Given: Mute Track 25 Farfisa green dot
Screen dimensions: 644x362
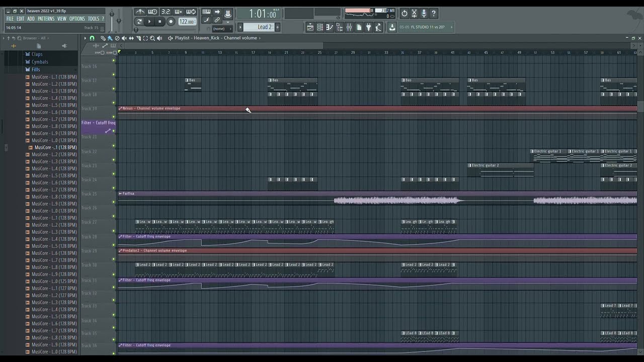Looking at the screenshot, I should [x=114, y=202].
